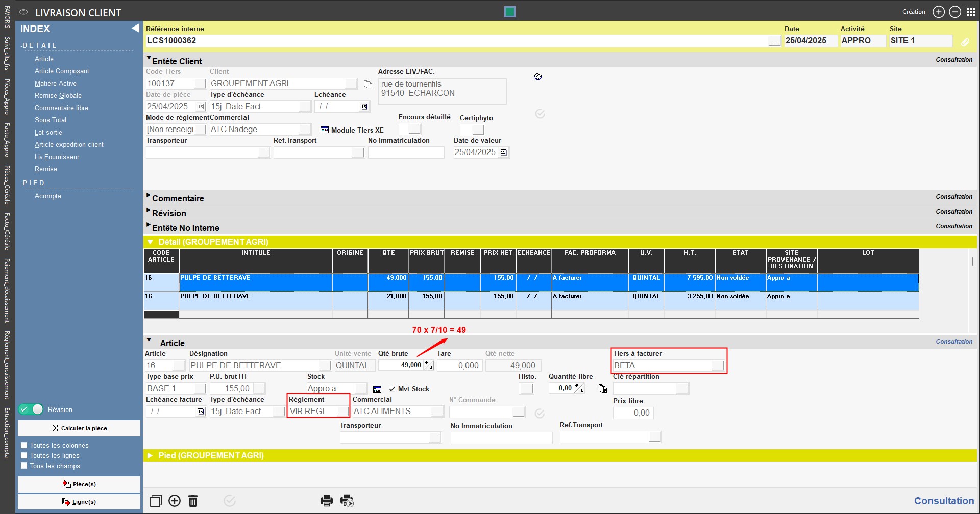Click the calculator icon beside Quantité libre
The height and width of the screenshot is (514, 980).
click(x=603, y=389)
